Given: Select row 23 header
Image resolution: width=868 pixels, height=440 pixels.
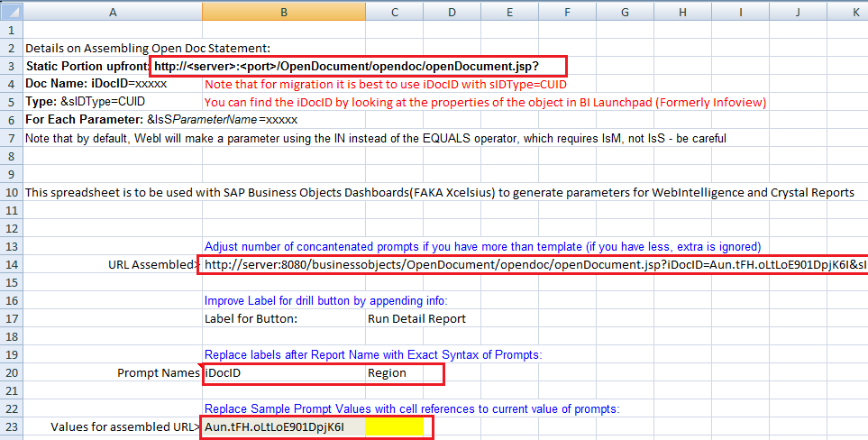Looking at the screenshot, I should coord(12,426).
